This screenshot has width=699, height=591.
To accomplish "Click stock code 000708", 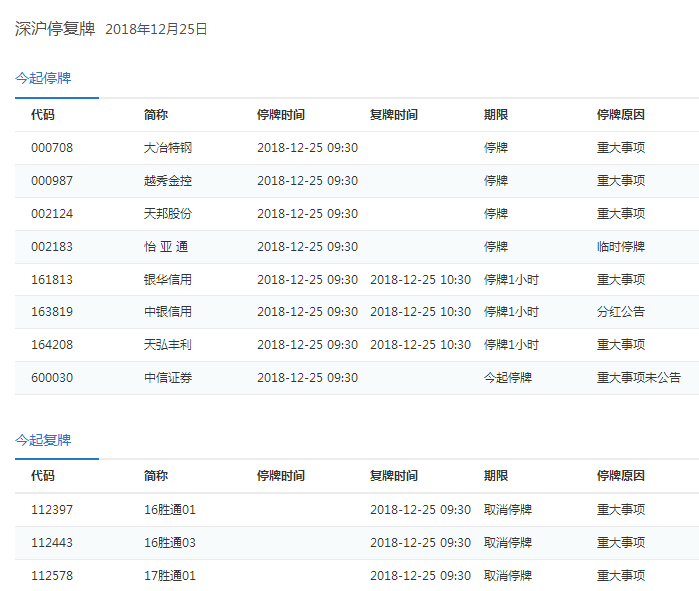I will point(52,148).
